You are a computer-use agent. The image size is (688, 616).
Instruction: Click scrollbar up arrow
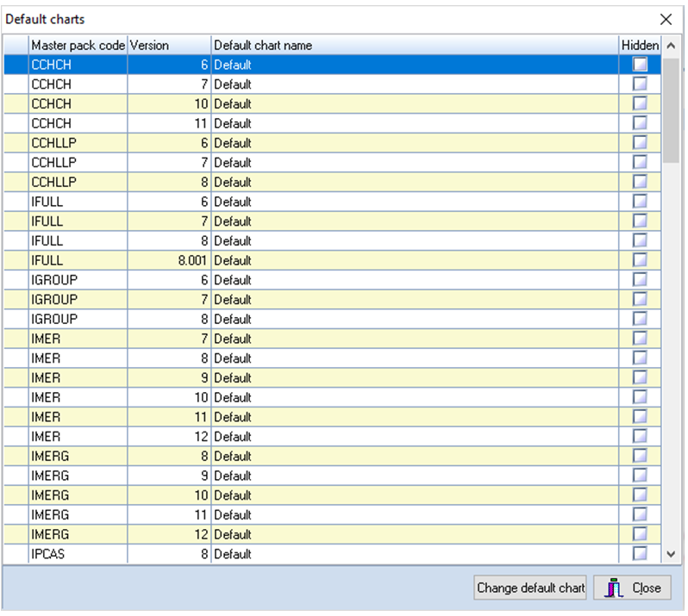pyautogui.click(x=671, y=46)
